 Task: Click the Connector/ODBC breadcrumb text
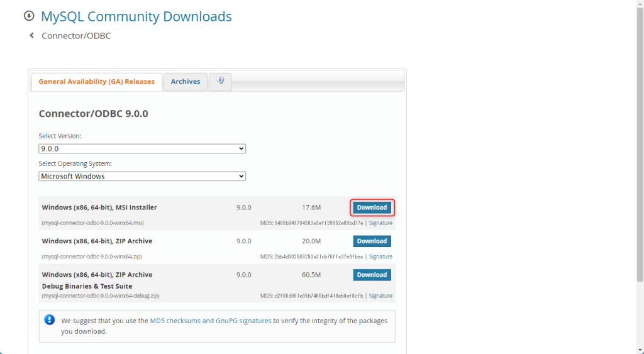tap(76, 36)
